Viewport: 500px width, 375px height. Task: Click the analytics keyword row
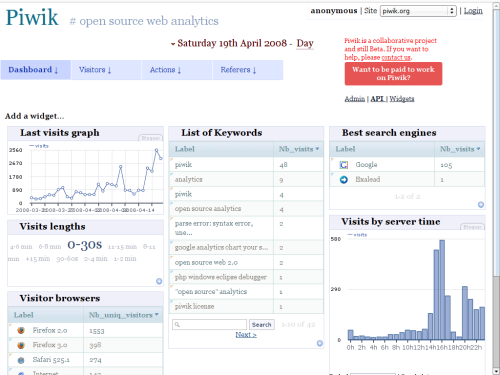(246, 179)
